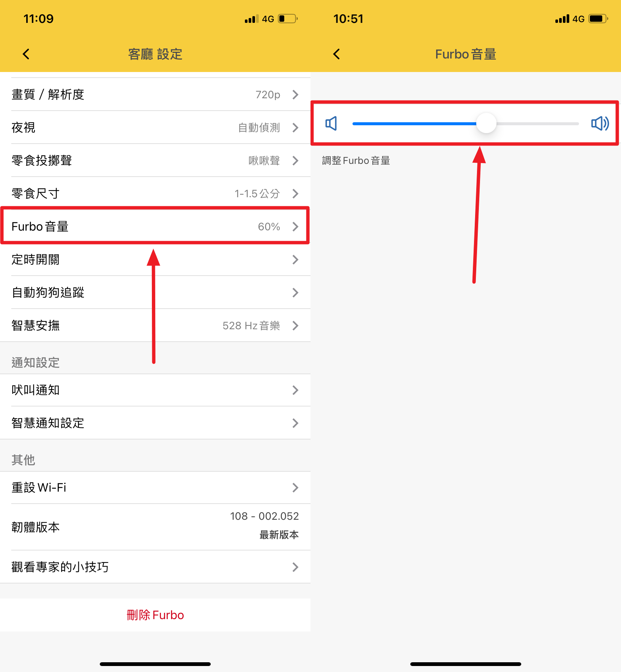Click chevron on 智慧通知設定 row
The width and height of the screenshot is (621, 672).
pyautogui.click(x=295, y=423)
